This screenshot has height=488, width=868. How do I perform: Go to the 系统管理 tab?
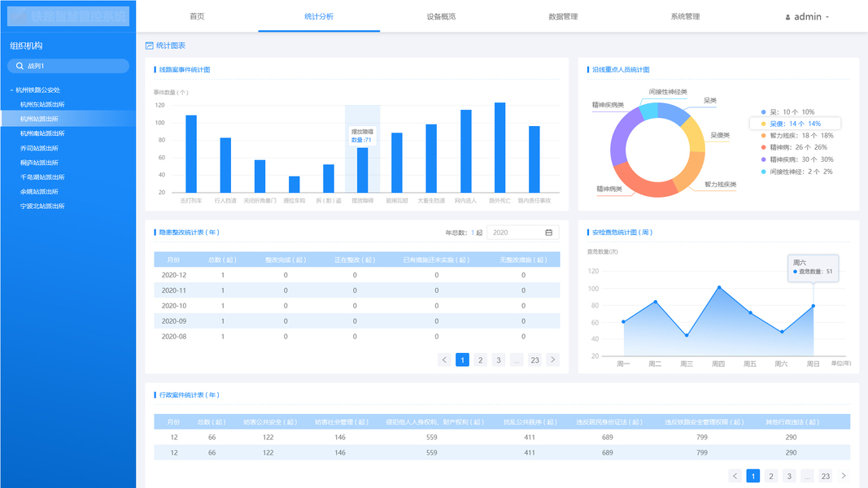coord(685,16)
